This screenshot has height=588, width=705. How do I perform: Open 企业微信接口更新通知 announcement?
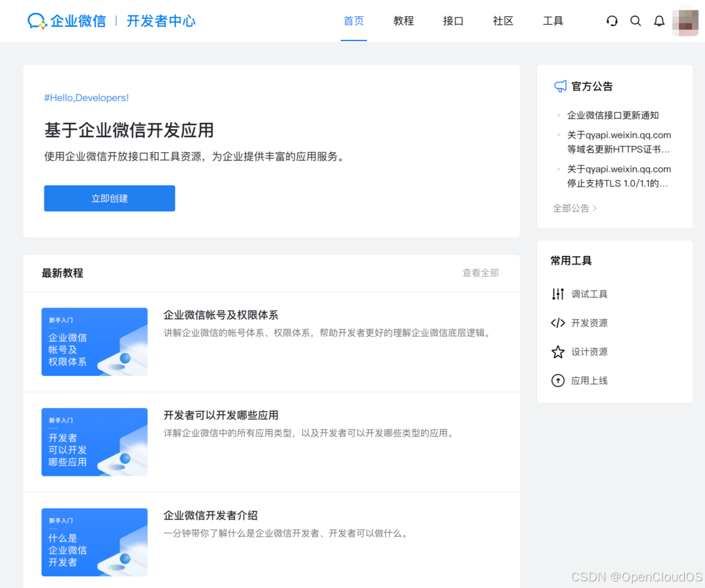[x=613, y=115]
